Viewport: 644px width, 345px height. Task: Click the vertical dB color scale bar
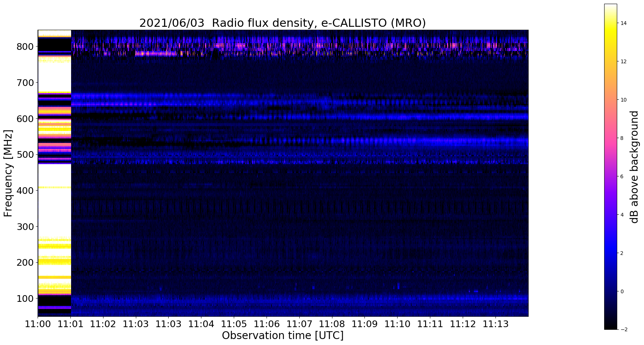(610, 167)
